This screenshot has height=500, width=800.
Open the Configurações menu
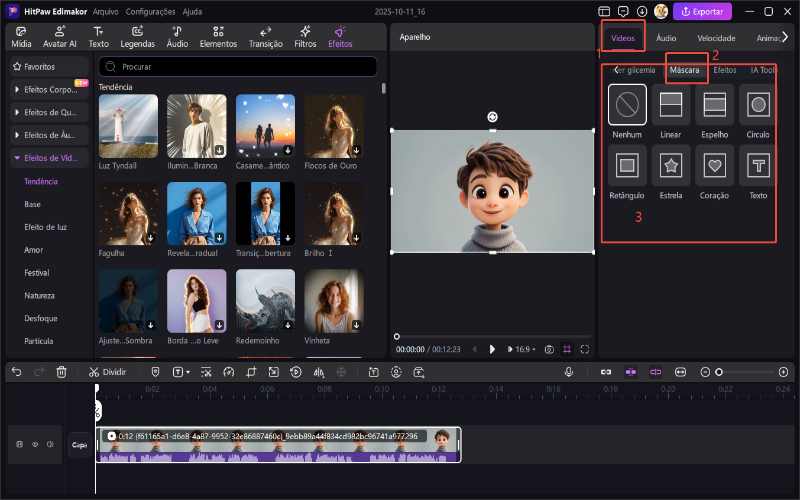pos(151,11)
